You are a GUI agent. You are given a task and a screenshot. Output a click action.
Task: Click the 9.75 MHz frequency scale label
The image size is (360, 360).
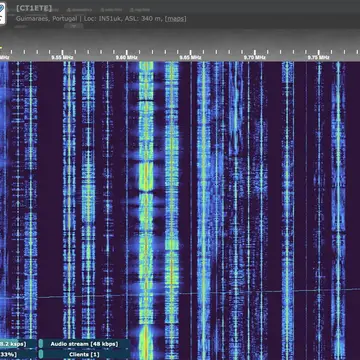point(319,57)
